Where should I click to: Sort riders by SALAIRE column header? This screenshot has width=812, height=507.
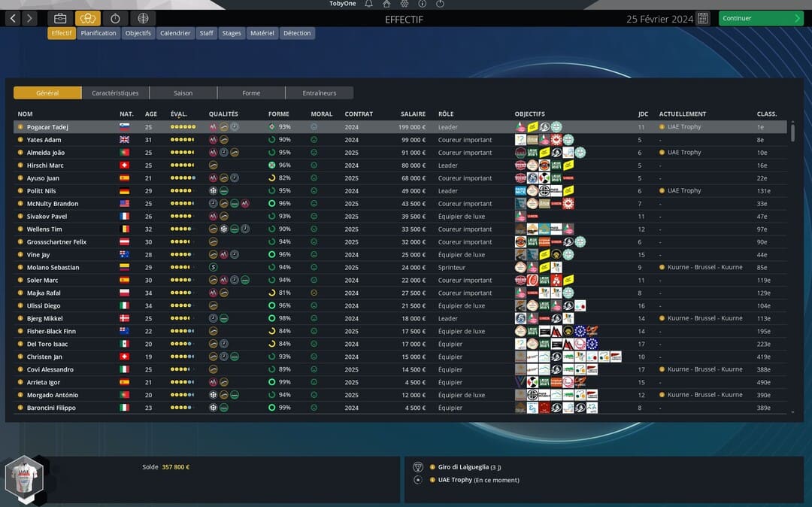[413, 114]
